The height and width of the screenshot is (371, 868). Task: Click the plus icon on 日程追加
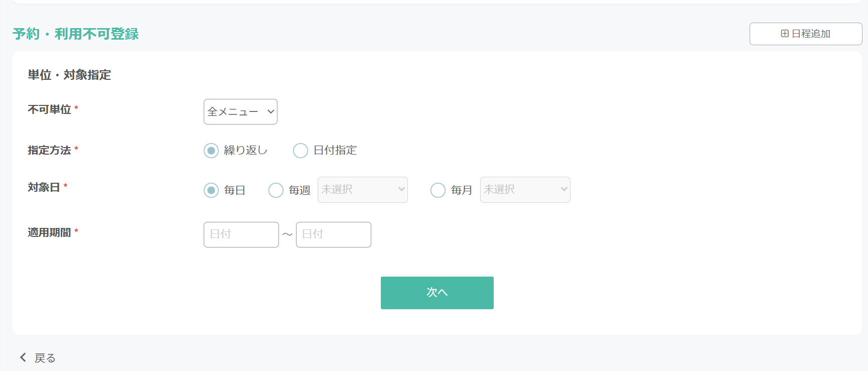[785, 34]
